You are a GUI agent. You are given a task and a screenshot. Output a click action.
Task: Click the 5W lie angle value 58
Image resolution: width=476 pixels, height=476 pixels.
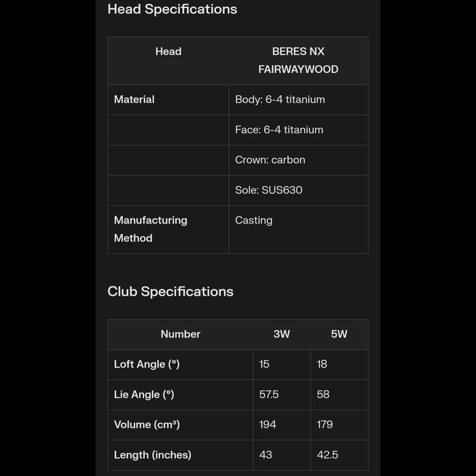[323, 395]
